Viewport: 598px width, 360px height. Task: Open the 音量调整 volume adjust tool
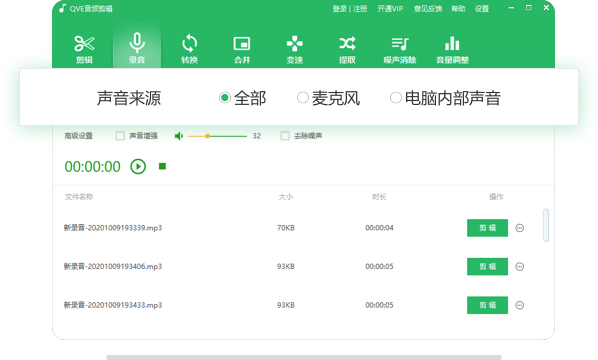452,49
